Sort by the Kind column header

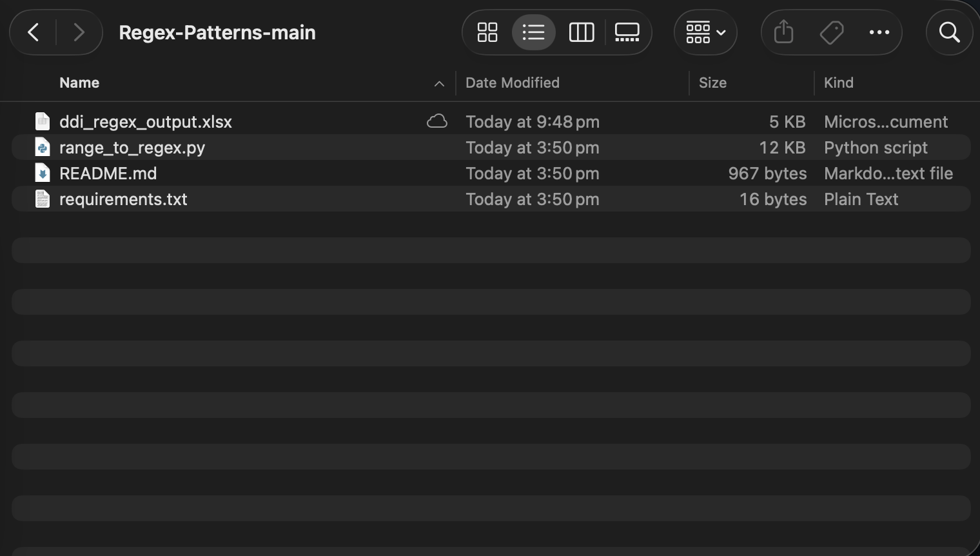(839, 83)
